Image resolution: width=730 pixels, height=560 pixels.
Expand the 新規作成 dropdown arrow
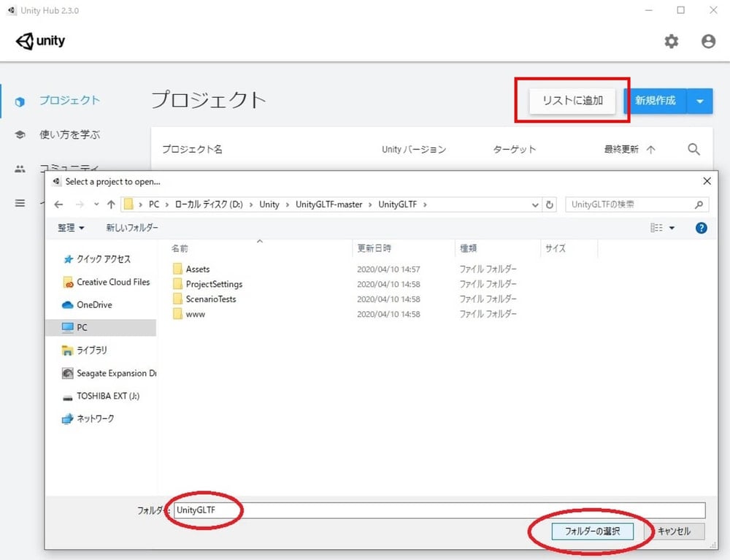tap(700, 101)
